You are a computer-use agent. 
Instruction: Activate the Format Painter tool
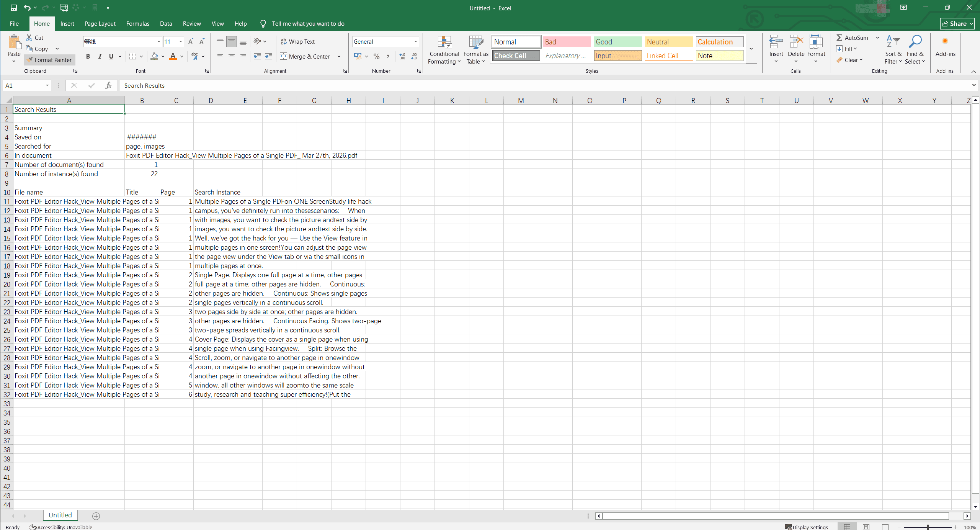point(49,60)
